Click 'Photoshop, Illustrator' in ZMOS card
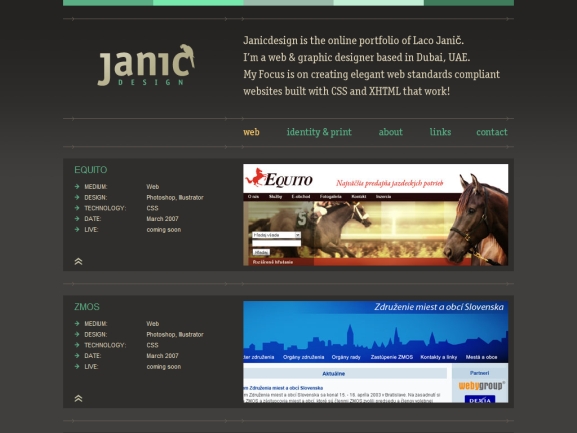 coord(175,334)
